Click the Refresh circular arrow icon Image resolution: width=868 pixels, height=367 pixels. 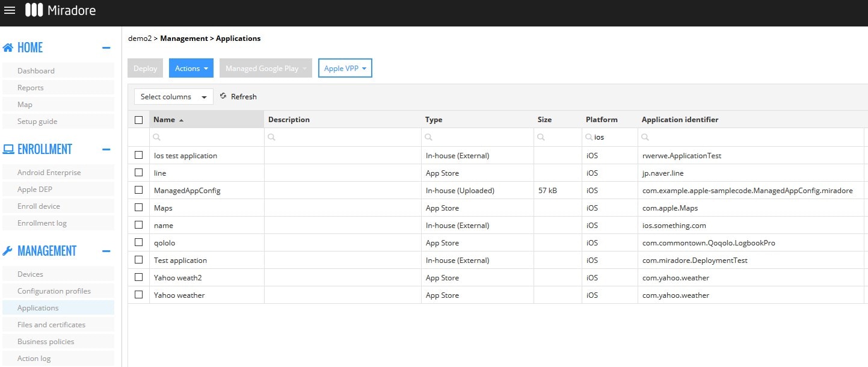(x=223, y=96)
